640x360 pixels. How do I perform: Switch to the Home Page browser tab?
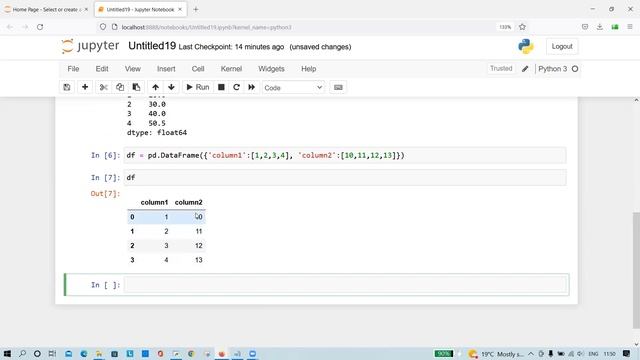tap(46, 9)
